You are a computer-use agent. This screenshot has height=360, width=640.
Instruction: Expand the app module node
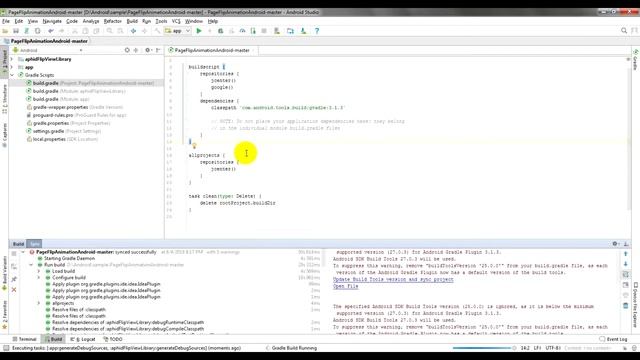pyautogui.click(x=11, y=67)
